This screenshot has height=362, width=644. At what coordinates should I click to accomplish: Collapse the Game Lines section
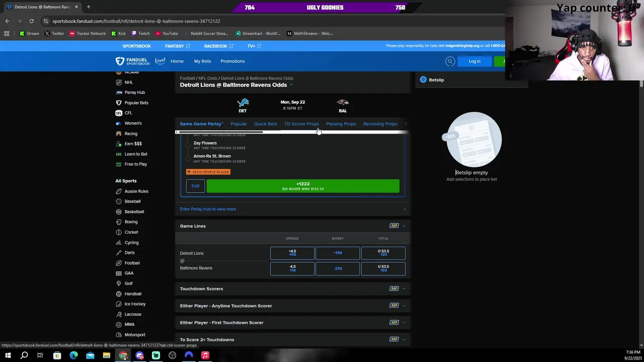coord(404,226)
